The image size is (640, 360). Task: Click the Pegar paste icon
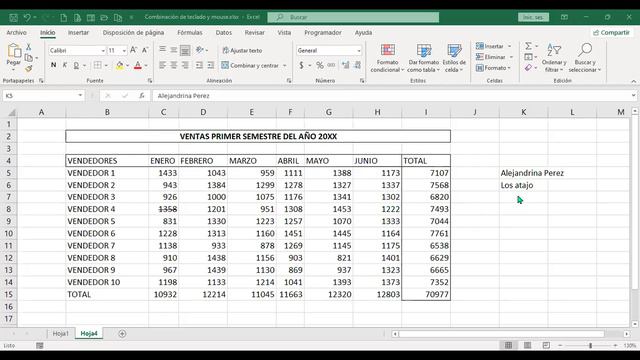pyautogui.click(x=14, y=51)
